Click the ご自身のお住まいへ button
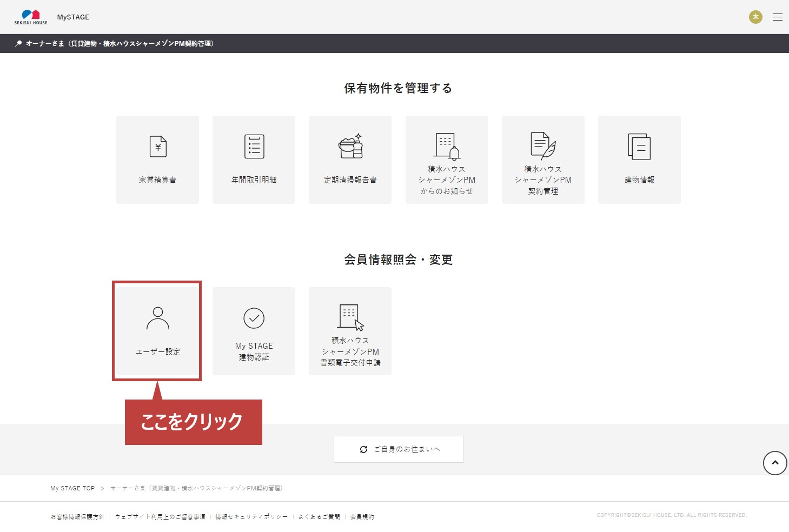Screen dimensions: 789x532 tap(399, 449)
